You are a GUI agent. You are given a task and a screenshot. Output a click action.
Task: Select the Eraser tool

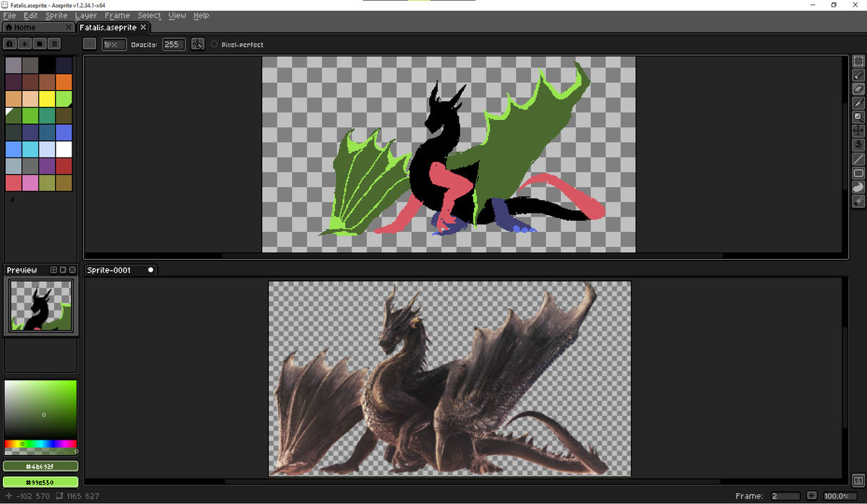tap(858, 89)
